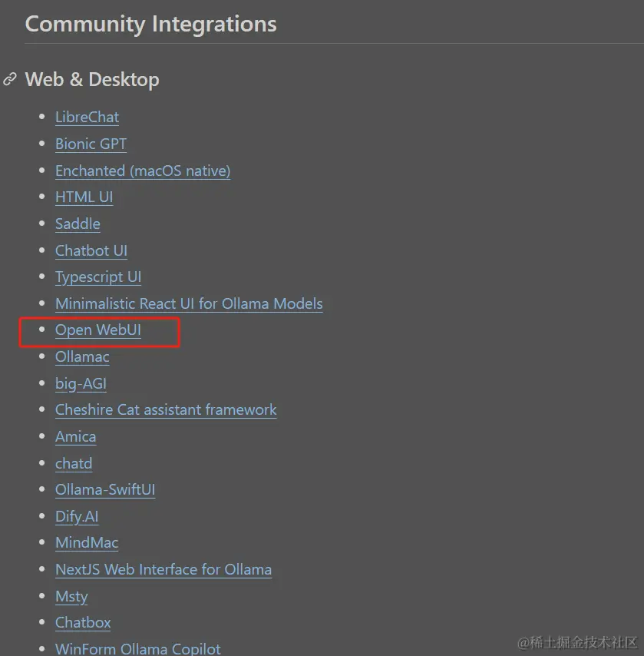Open Cheshire Cat assistant framework link
The height and width of the screenshot is (656, 644).
[166, 410]
